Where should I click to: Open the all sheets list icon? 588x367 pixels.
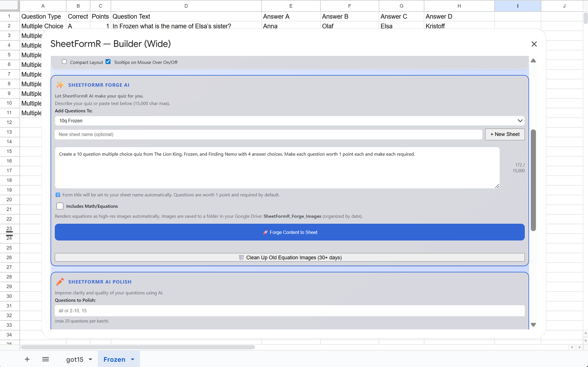point(45,359)
